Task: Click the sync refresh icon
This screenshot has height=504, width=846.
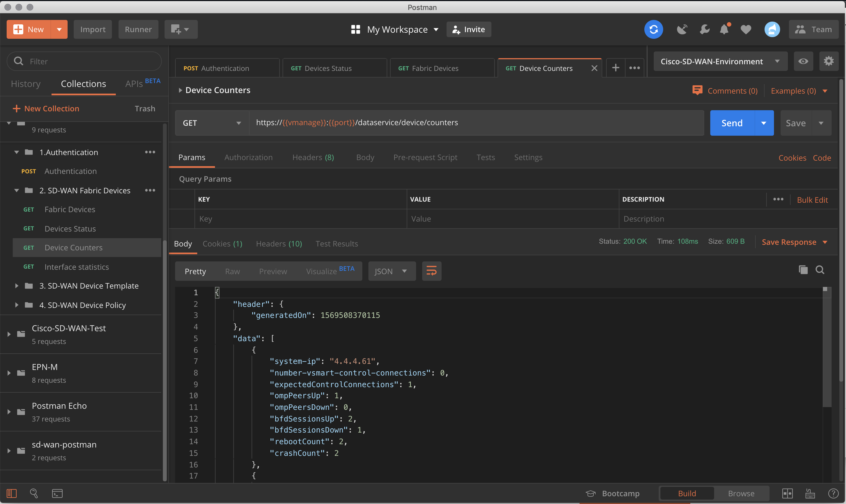Action: click(x=653, y=30)
